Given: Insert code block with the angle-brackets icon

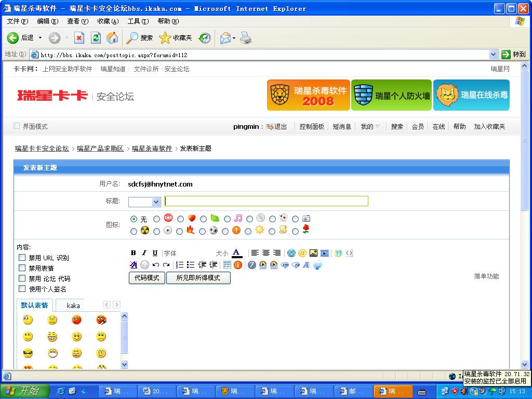Looking at the screenshot, I should tap(349, 253).
